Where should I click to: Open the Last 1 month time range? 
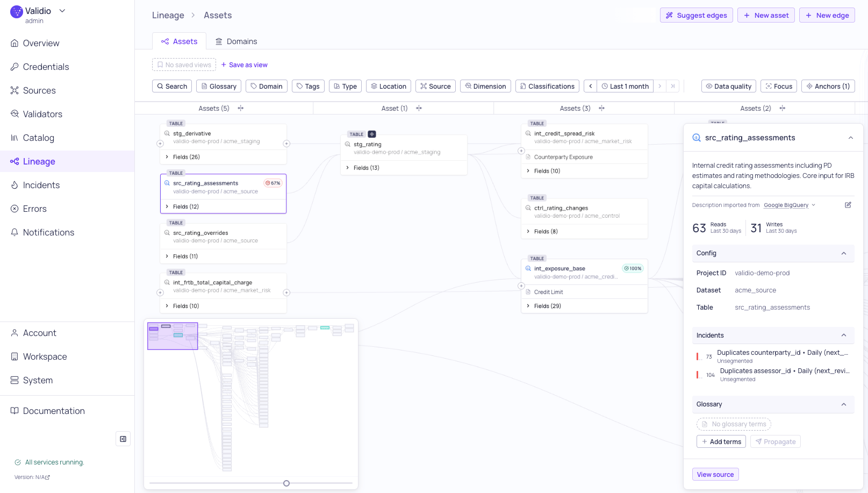point(625,86)
